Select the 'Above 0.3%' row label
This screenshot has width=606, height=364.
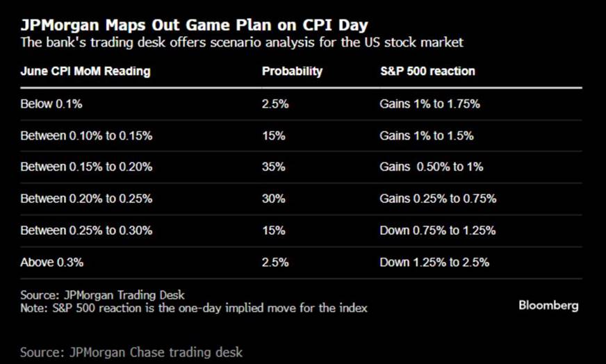click(x=52, y=262)
